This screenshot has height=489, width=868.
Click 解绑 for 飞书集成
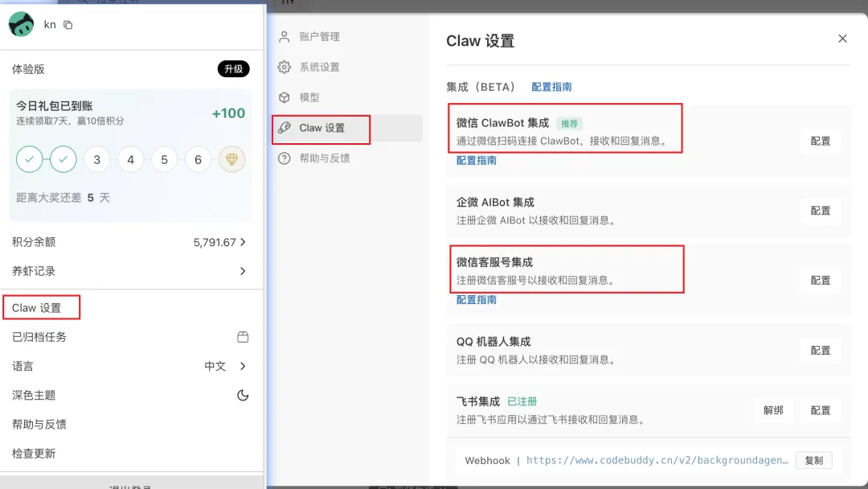coord(773,410)
